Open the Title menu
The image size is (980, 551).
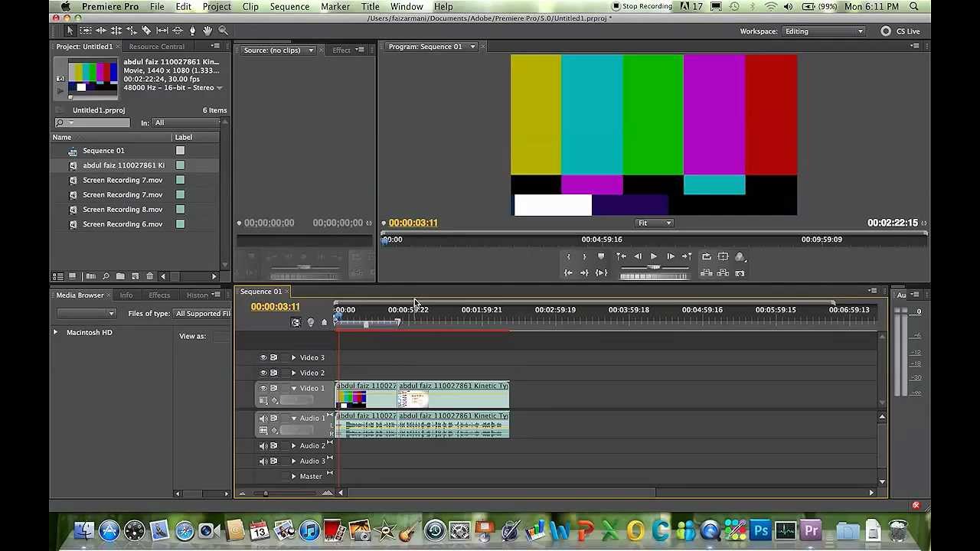pyautogui.click(x=370, y=6)
